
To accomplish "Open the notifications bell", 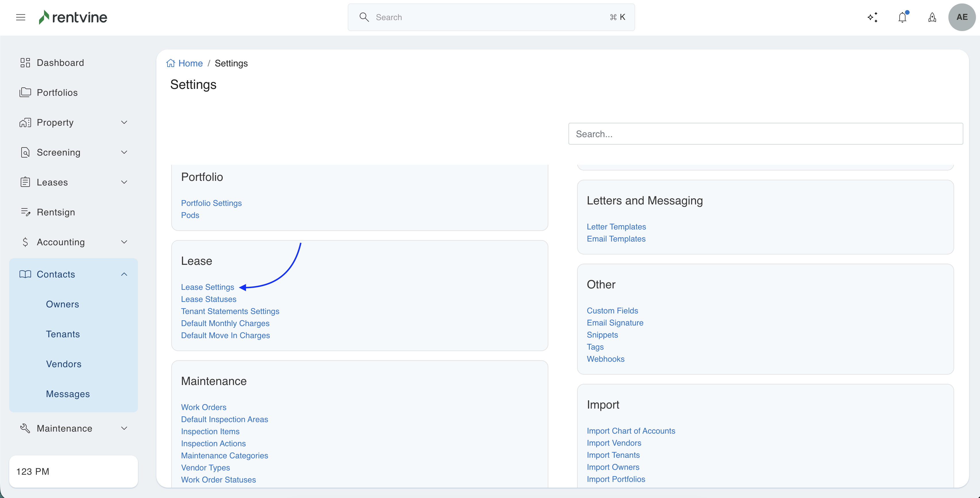I will 902,17.
